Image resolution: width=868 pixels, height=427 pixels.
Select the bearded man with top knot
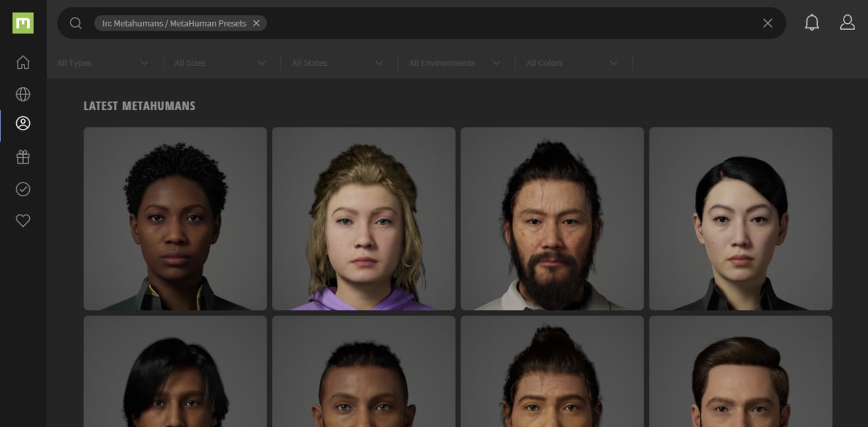point(552,219)
